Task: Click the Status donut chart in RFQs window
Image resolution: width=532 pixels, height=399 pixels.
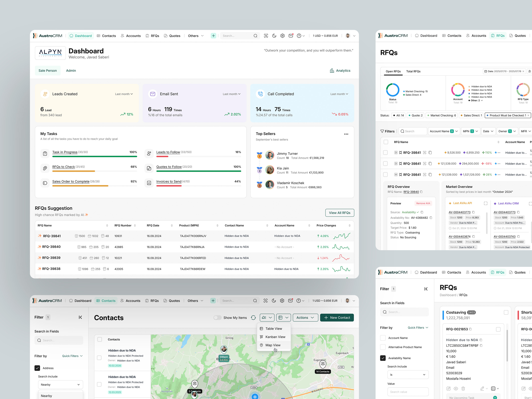Action: point(393,90)
